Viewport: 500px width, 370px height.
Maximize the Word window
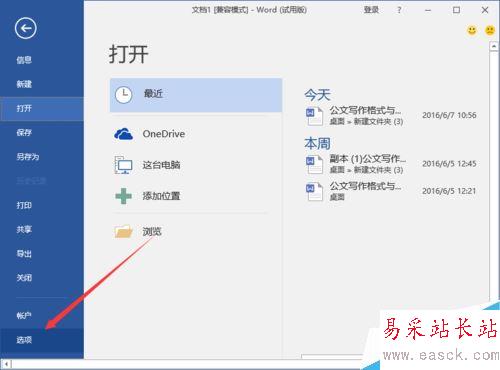(x=456, y=10)
